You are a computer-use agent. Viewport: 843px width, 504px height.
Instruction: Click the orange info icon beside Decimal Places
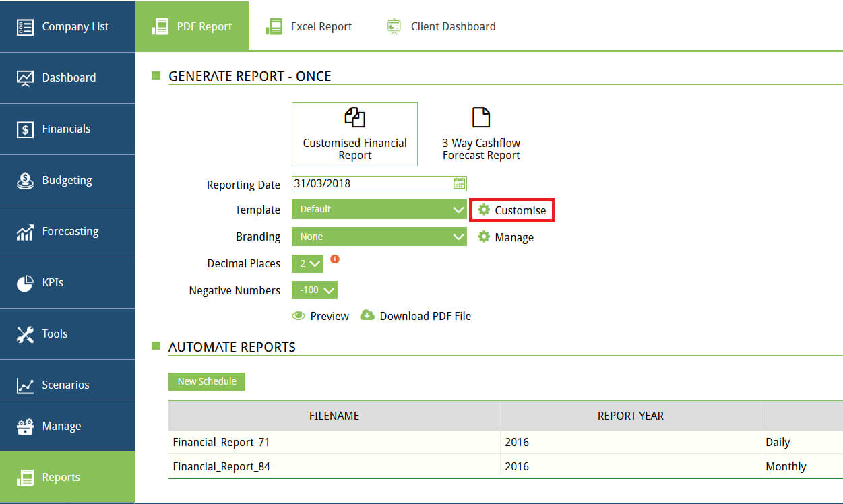point(334,259)
